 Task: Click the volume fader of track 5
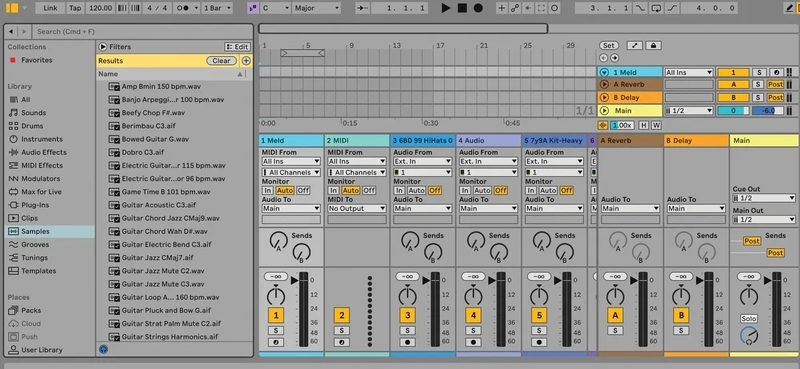coord(566,309)
